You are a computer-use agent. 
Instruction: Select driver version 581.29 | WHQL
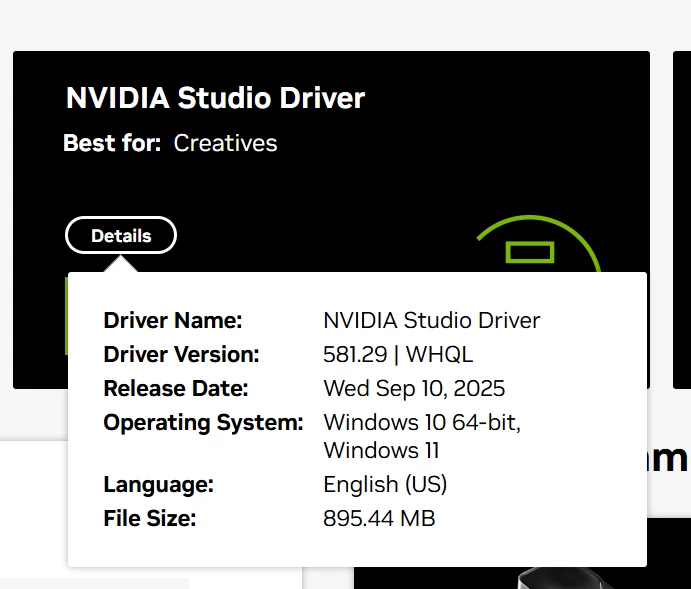pyautogui.click(x=398, y=354)
